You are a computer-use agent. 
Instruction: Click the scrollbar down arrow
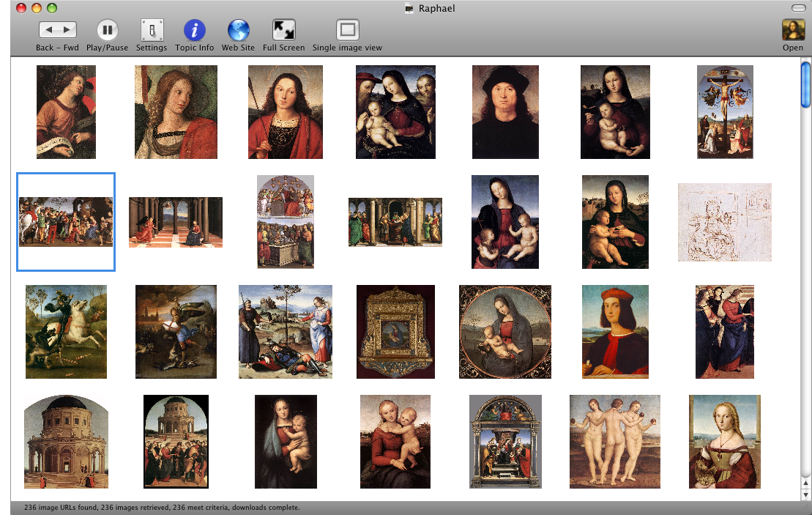point(805,495)
